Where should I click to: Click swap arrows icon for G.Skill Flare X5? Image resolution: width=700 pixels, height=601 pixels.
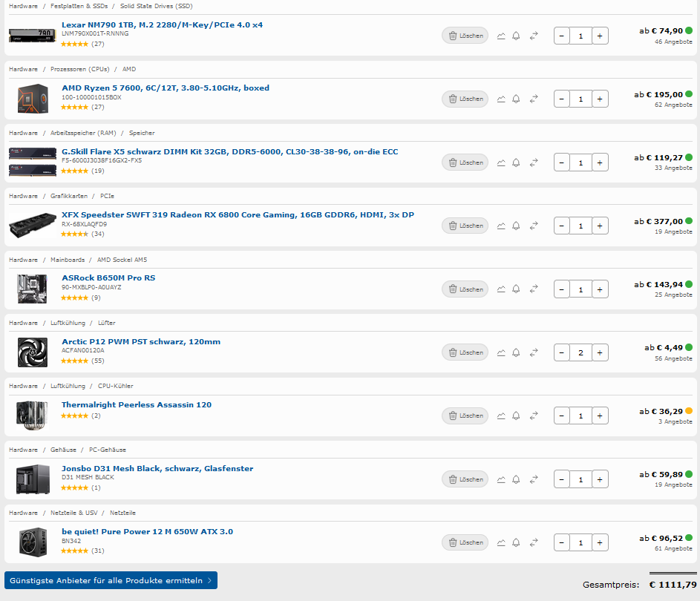[x=534, y=162]
